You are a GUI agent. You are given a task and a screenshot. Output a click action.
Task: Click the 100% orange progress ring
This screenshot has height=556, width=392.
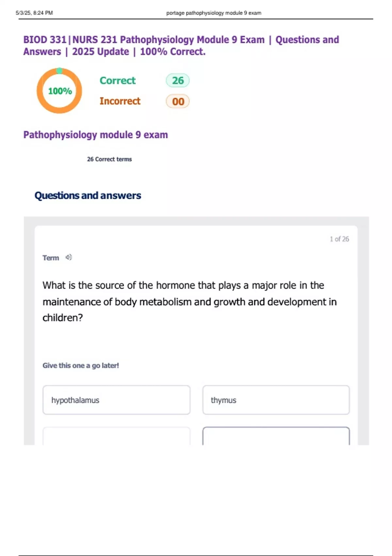pos(59,91)
